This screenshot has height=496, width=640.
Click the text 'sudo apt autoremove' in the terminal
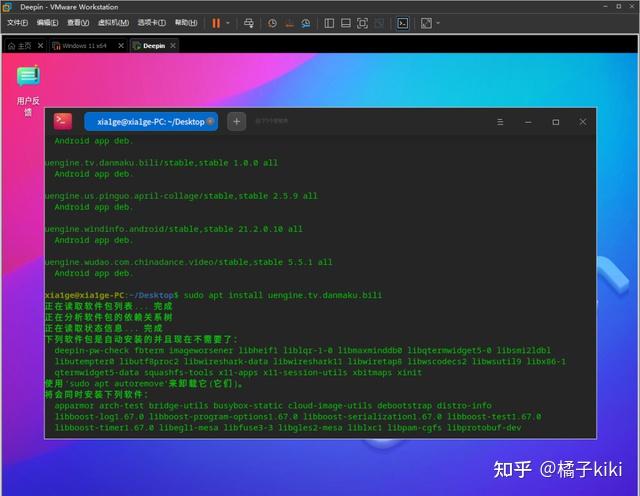[x=116, y=384]
